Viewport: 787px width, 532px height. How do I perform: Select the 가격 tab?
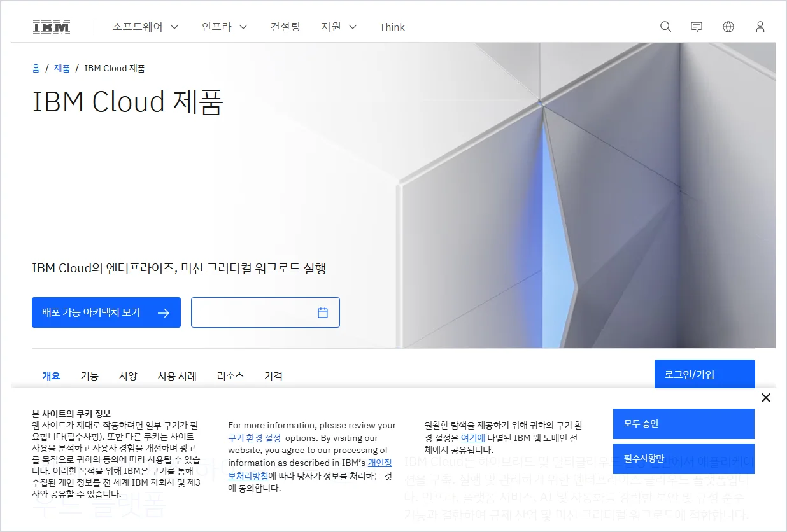pyautogui.click(x=273, y=375)
